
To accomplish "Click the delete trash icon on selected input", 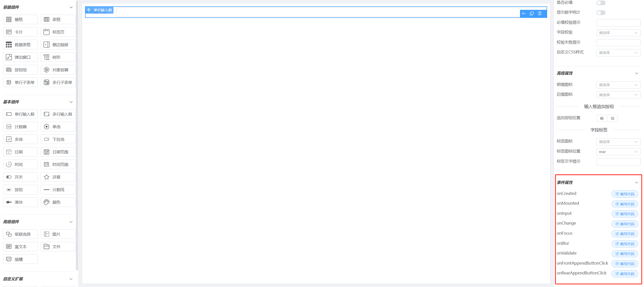I will pyautogui.click(x=540, y=14).
